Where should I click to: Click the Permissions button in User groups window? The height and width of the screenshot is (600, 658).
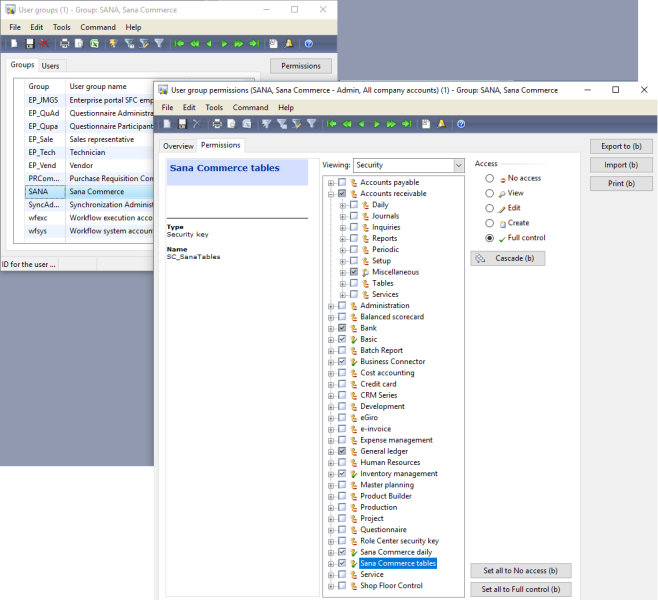(x=301, y=66)
